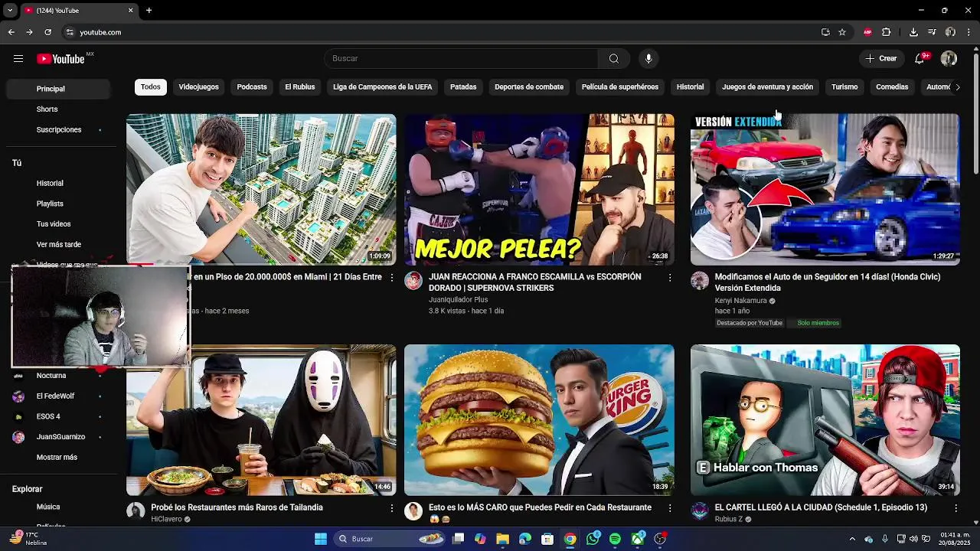Open the Spotify taskbar icon

[x=616, y=539]
